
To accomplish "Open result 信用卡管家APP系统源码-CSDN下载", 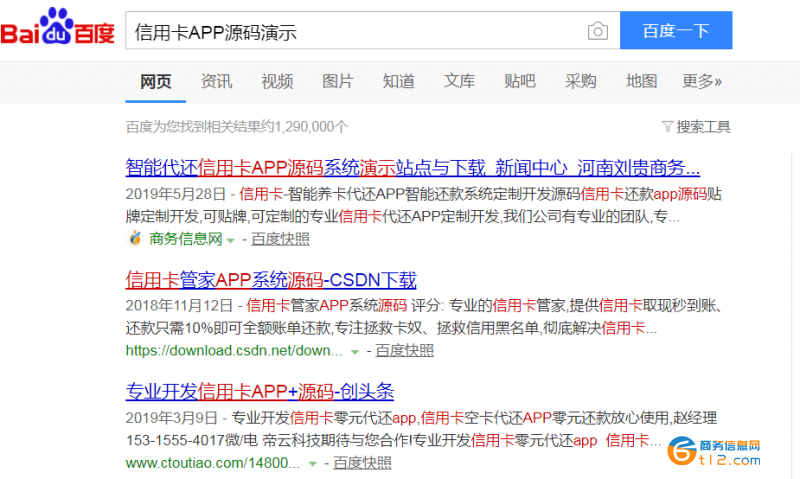I will pos(271,280).
